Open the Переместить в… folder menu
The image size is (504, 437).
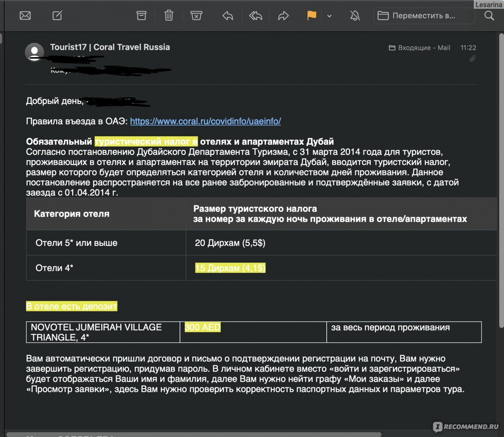point(424,16)
